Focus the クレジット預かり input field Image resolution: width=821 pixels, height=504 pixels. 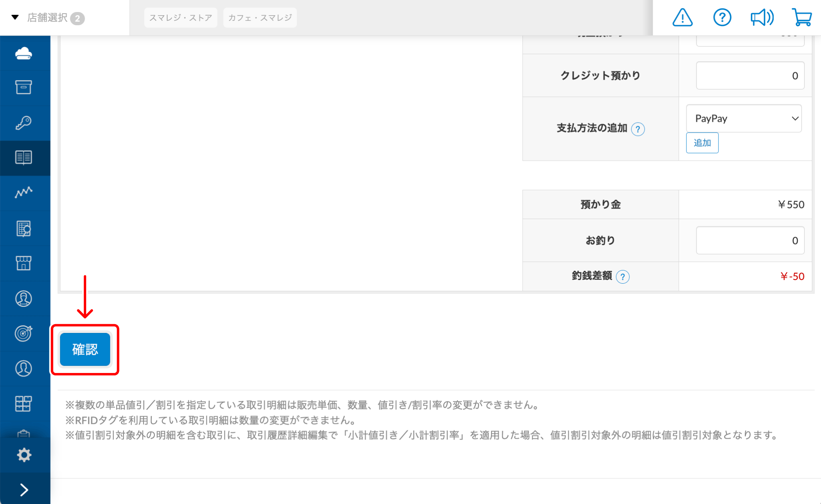[x=750, y=76]
